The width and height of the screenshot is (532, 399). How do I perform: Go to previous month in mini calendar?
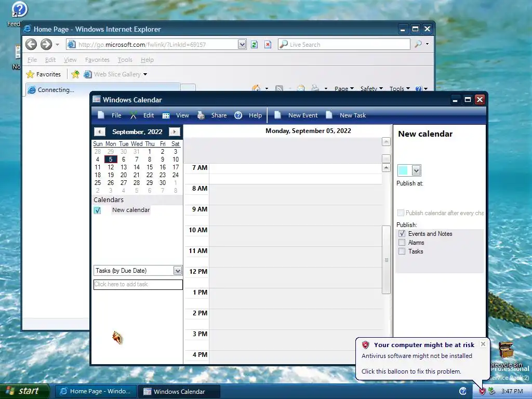tap(99, 131)
